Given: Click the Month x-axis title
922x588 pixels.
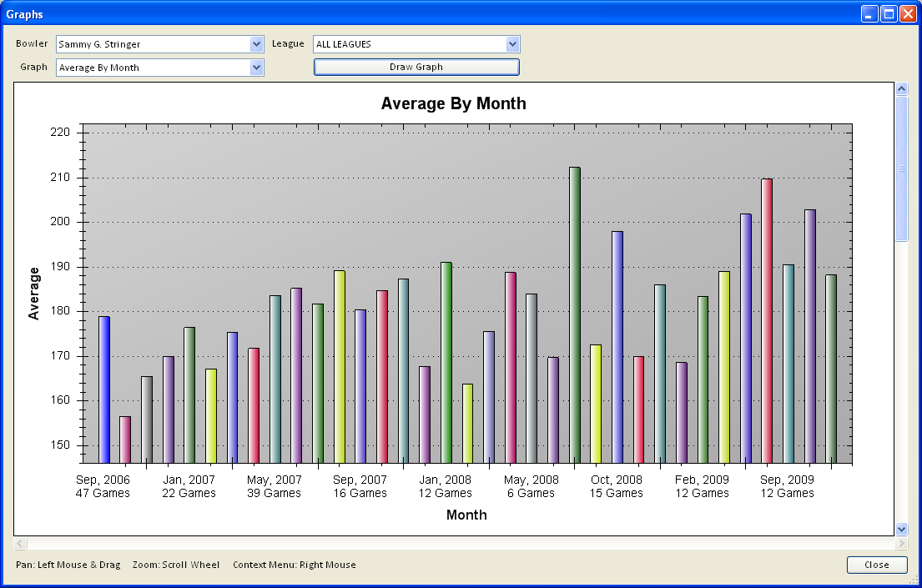Looking at the screenshot, I should [466, 515].
